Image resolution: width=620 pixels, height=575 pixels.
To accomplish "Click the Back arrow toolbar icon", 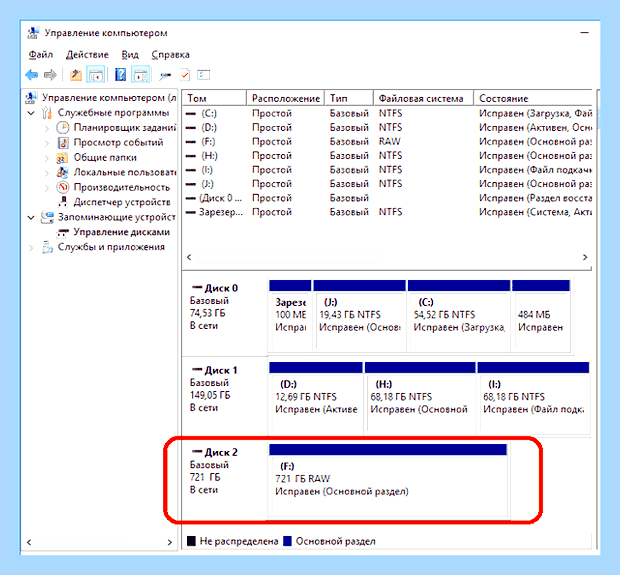I will pos(32,74).
